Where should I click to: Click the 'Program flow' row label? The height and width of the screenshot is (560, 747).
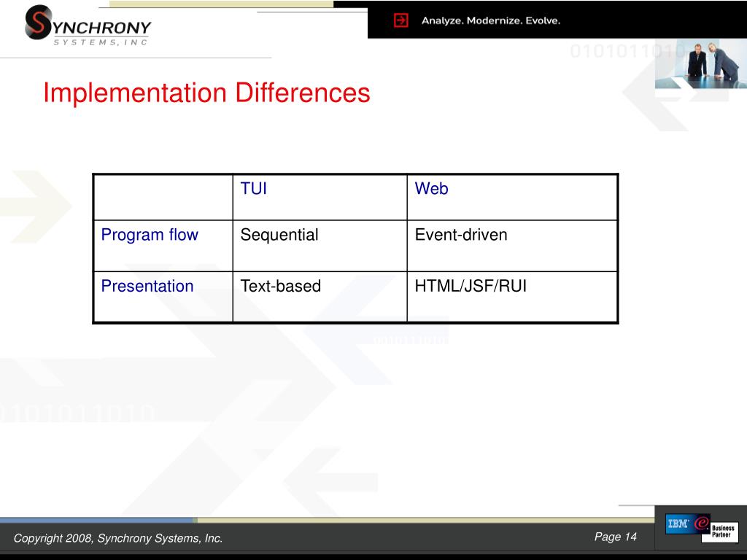[150, 235]
